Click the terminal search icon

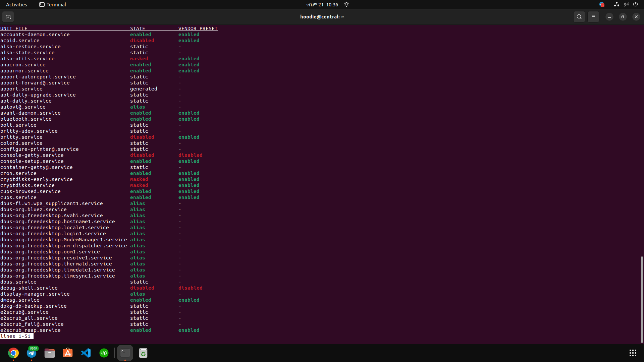(x=579, y=17)
